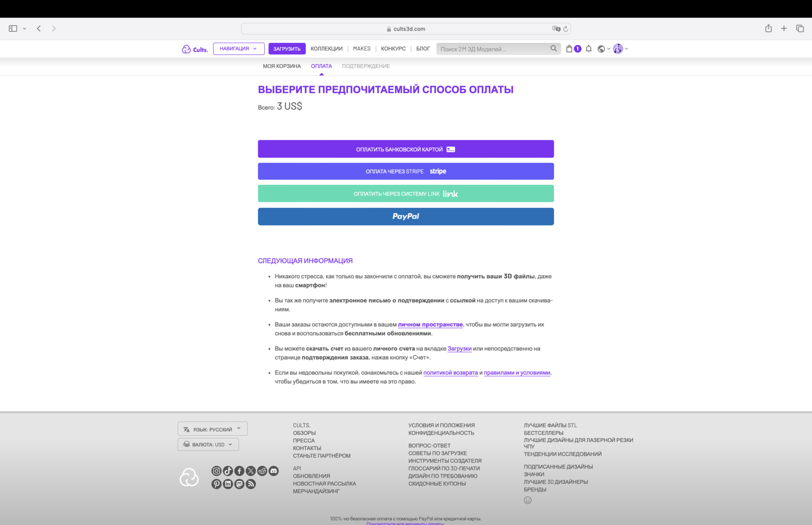
Task: Open политикой возврата link
Action: 450,373
